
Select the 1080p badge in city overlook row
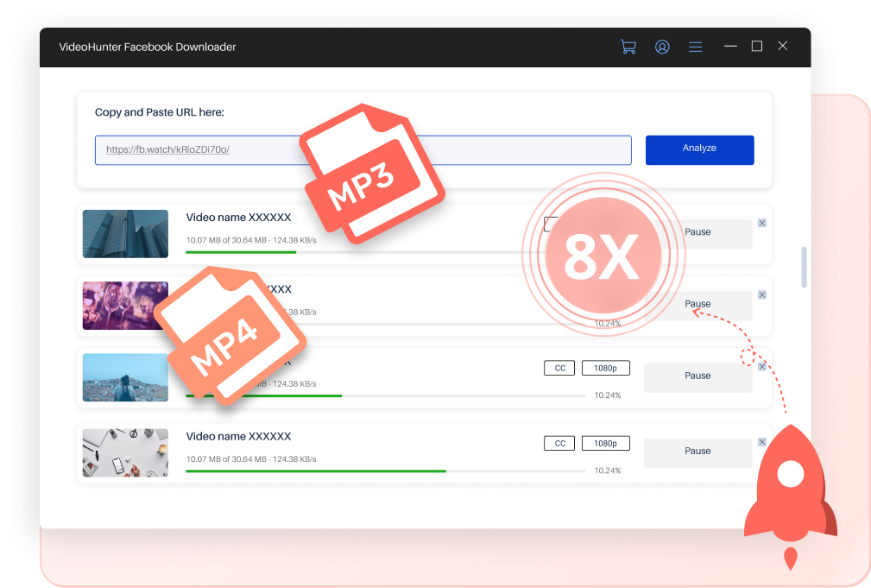coord(605,368)
